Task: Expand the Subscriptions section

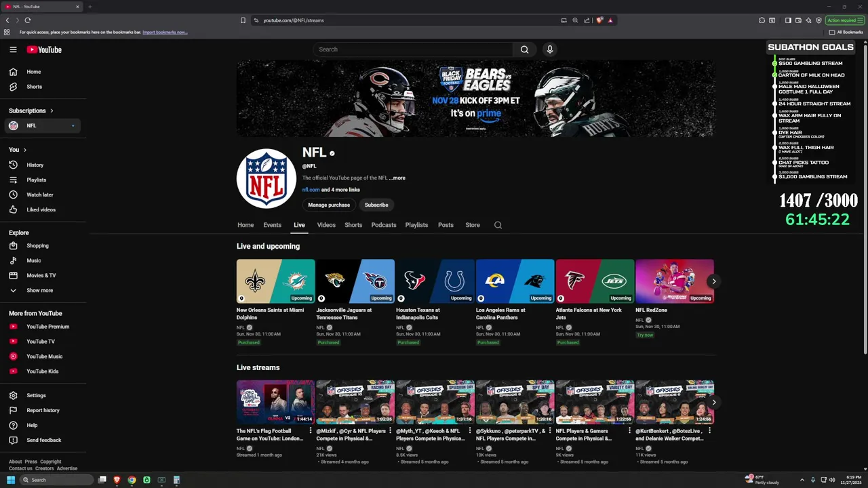Action: point(31,110)
